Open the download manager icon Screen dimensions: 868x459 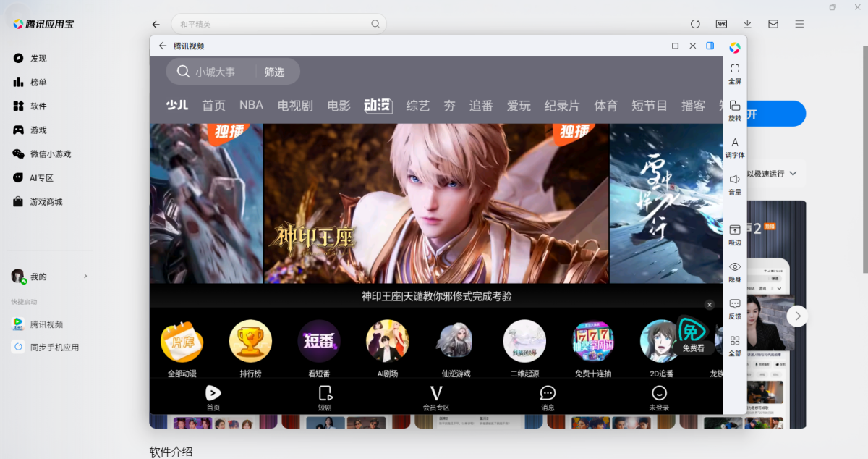pos(747,24)
